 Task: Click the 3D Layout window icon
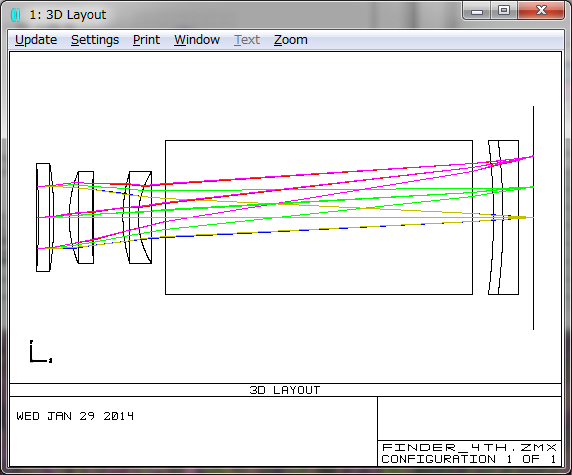[x=16, y=15]
